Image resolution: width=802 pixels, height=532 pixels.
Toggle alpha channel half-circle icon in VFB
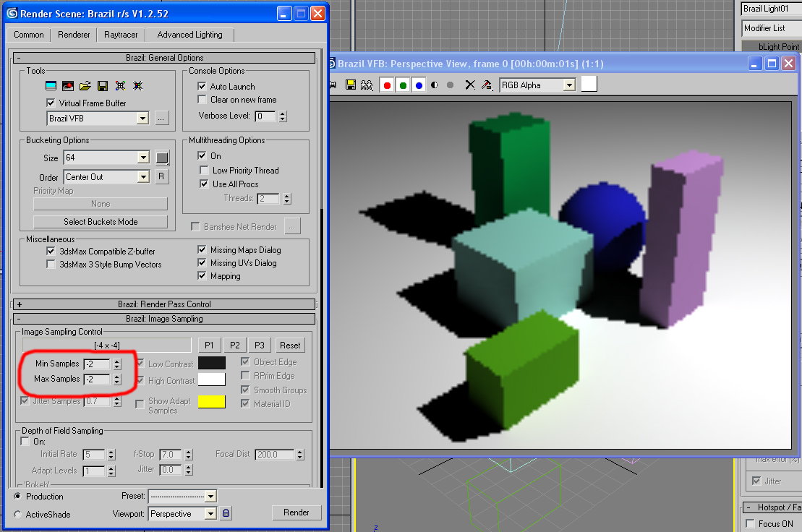[x=434, y=85]
